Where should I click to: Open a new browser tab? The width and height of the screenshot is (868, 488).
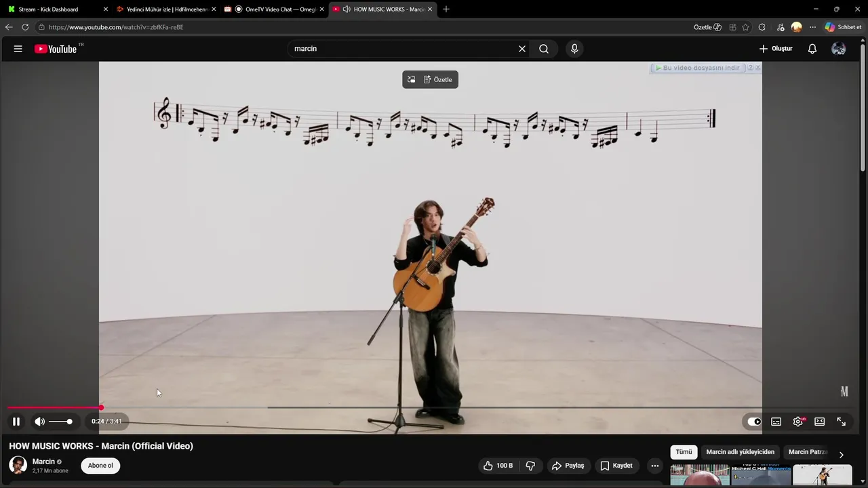[x=446, y=9]
